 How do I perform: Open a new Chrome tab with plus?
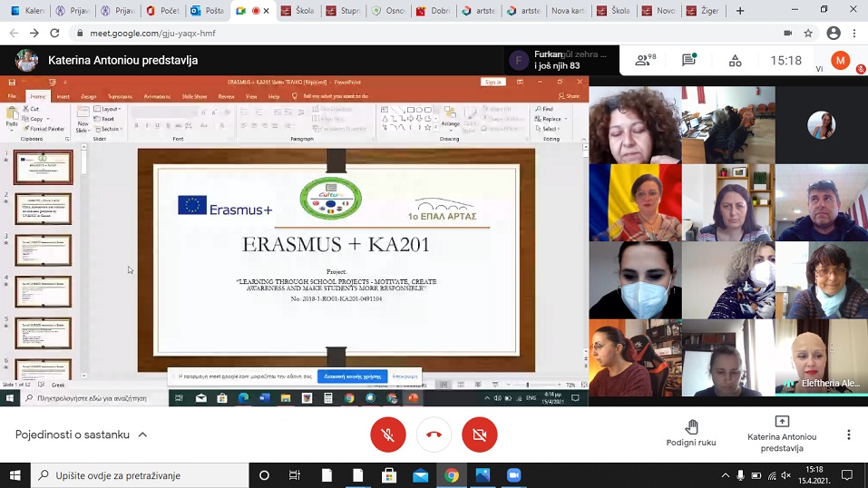[x=740, y=11]
